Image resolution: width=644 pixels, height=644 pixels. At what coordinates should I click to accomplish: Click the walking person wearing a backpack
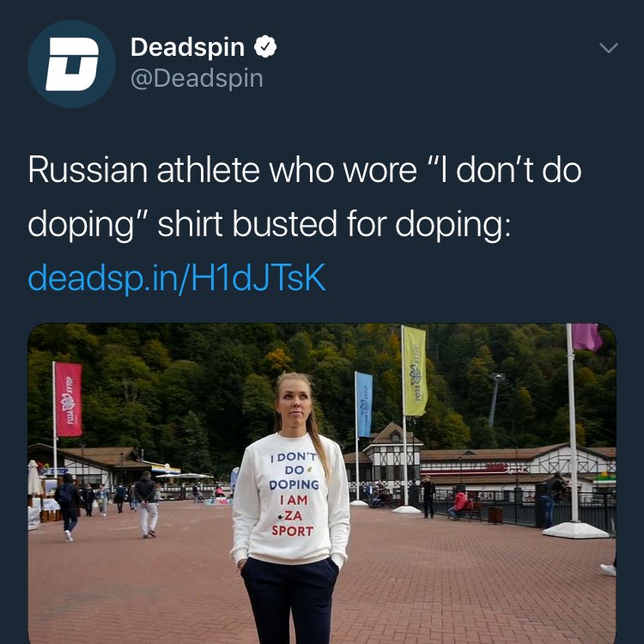[x=68, y=507]
